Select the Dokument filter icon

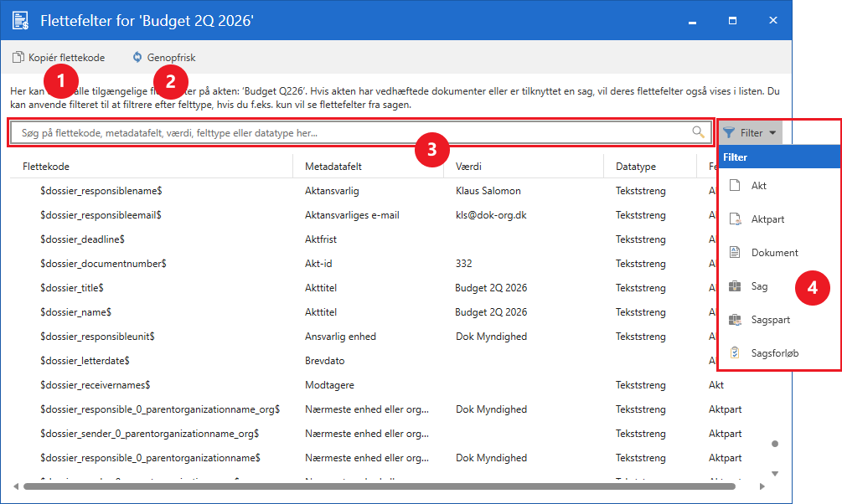(x=735, y=252)
